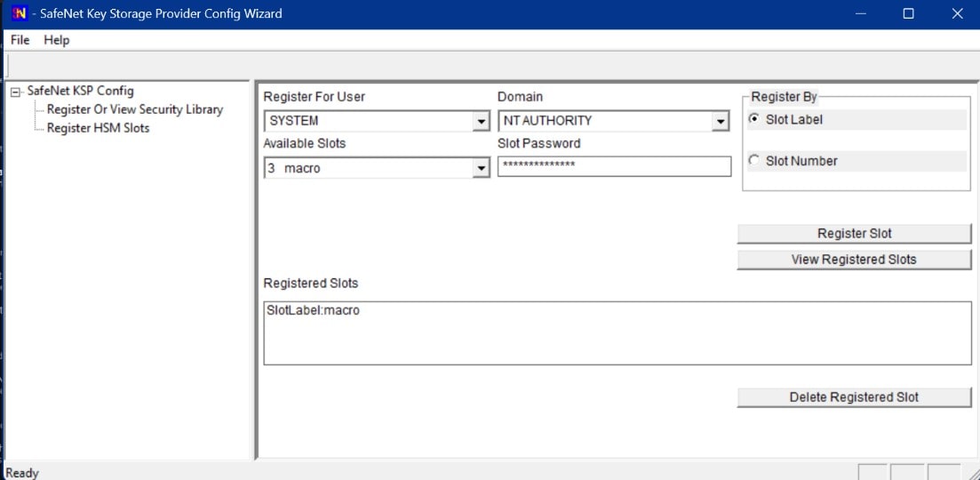
Task: Expand the Domain dropdown list
Action: point(721,121)
